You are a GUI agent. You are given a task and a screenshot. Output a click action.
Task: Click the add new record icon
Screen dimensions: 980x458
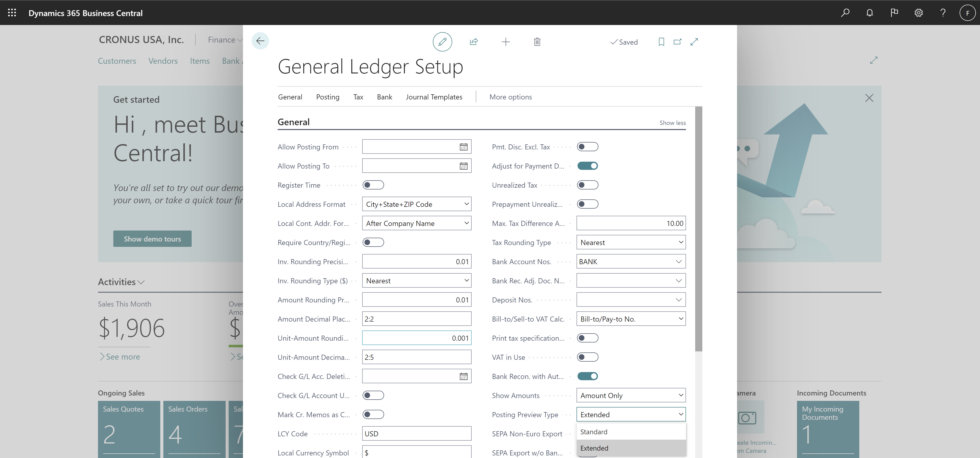[506, 41]
